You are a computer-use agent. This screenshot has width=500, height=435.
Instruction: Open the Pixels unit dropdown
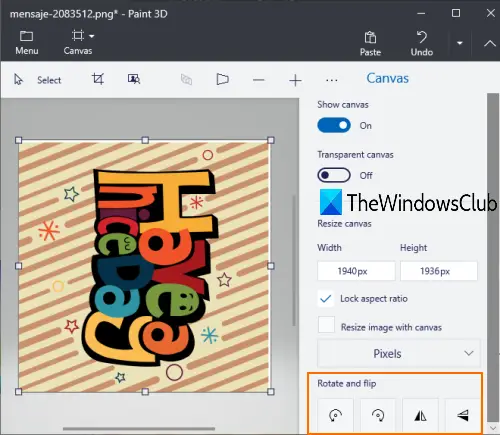pyautogui.click(x=399, y=353)
